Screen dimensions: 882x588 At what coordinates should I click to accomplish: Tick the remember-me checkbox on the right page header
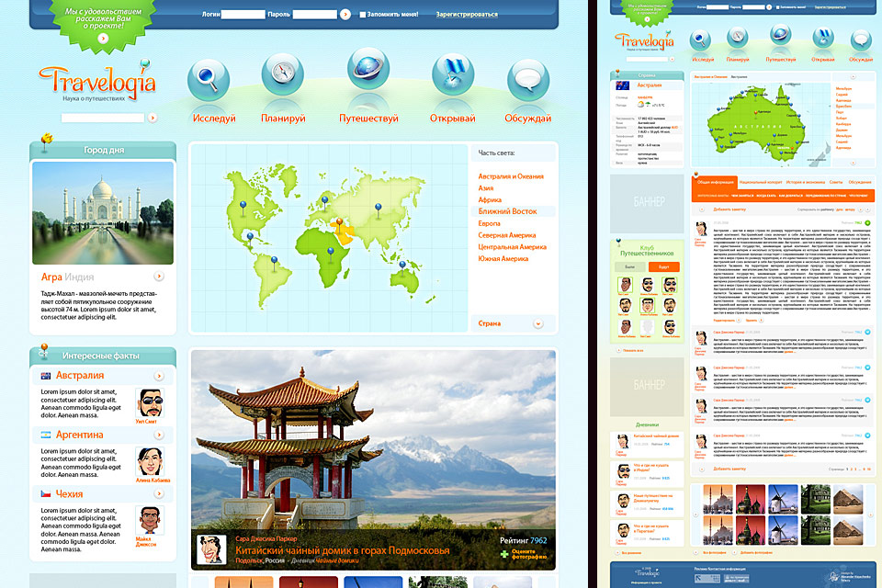(x=778, y=7)
